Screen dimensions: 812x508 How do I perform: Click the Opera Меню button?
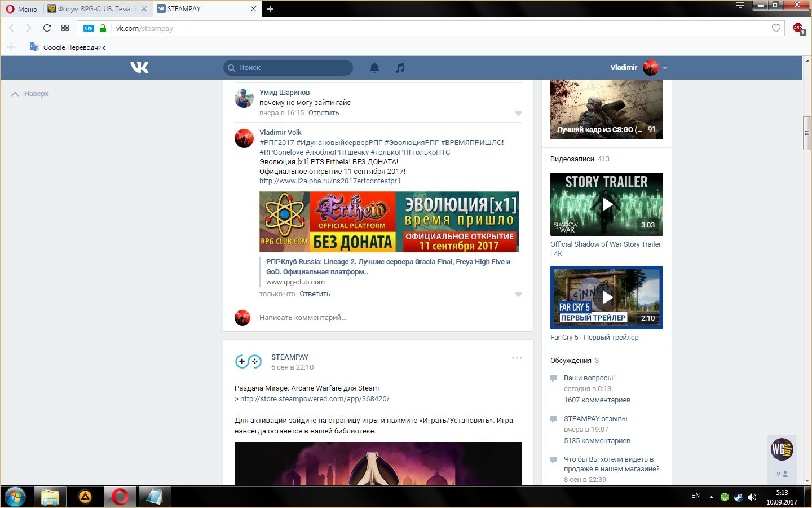click(21, 9)
